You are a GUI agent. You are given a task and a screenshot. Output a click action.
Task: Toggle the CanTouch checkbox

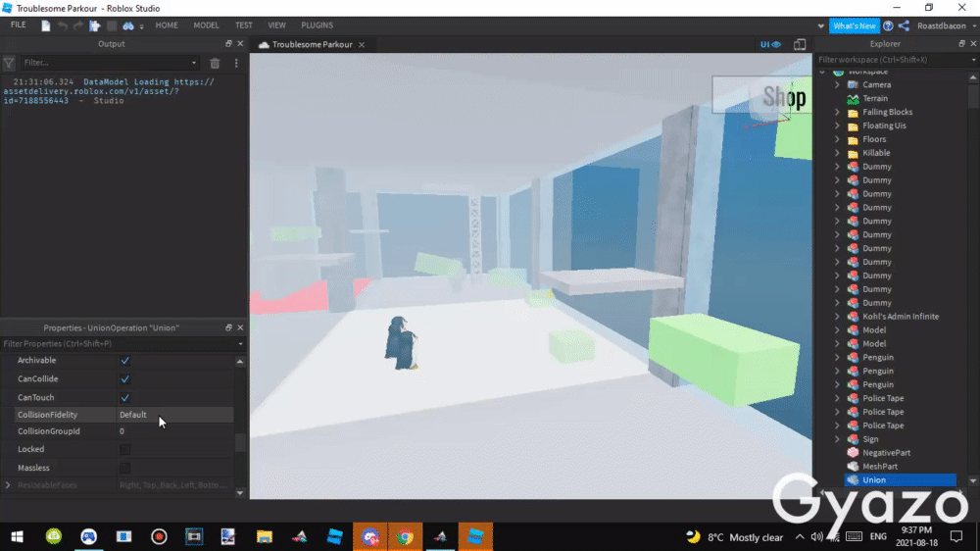tap(125, 398)
